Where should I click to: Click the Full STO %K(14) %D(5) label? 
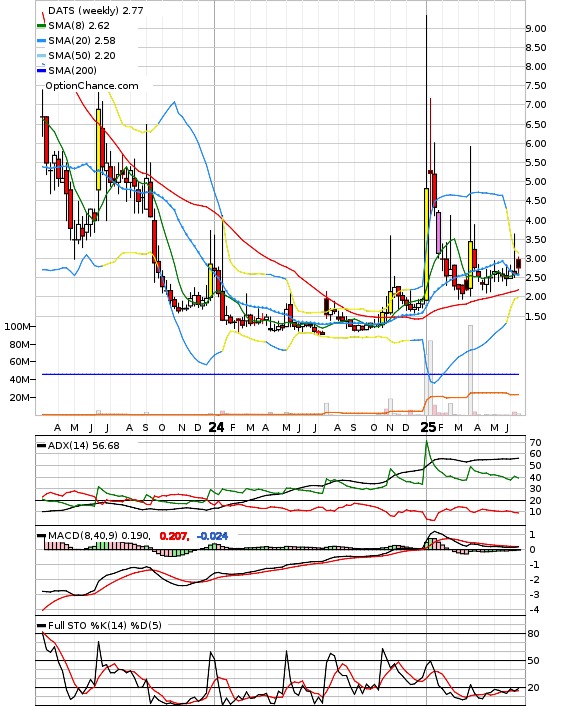[104, 625]
